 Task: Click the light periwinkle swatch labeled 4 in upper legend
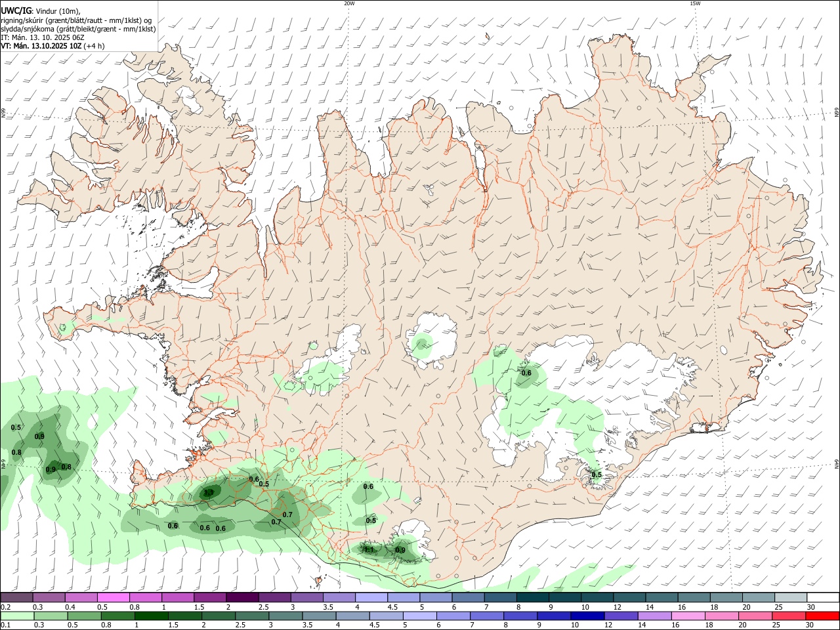(x=370, y=598)
